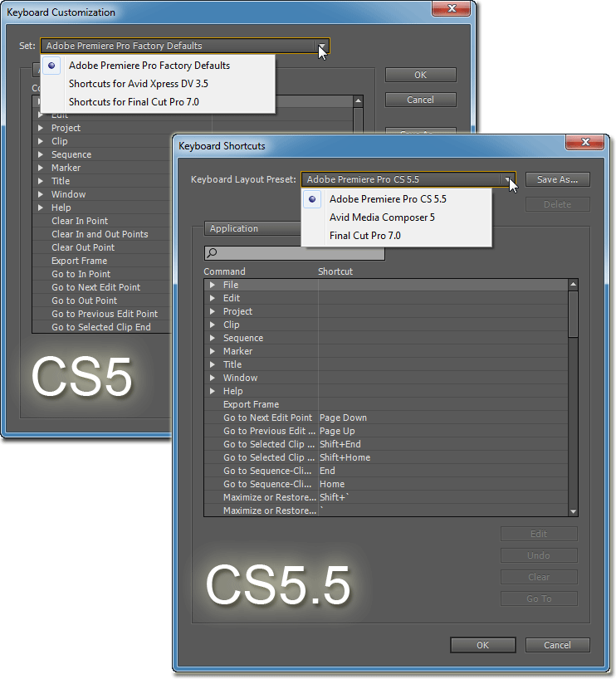Select Go to Out Point command
The height and width of the screenshot is (679, 616).
coord(84,300)
